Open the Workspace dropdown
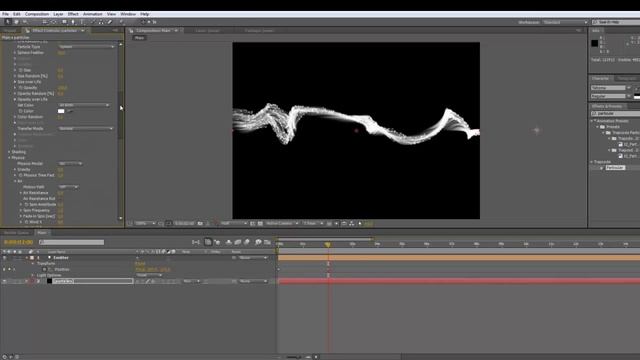The width and height of the screenshot is (640, 360). (x=565, y=22)
